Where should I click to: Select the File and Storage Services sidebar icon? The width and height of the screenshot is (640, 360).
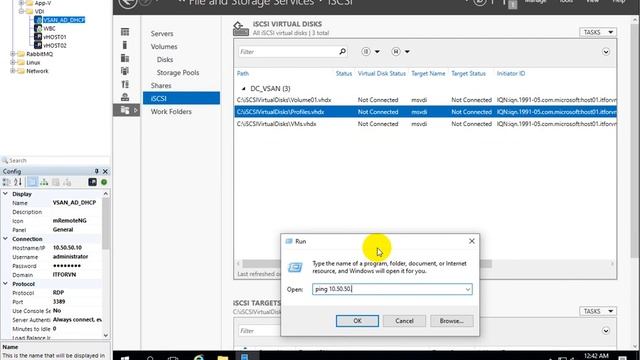pos(125,110)
